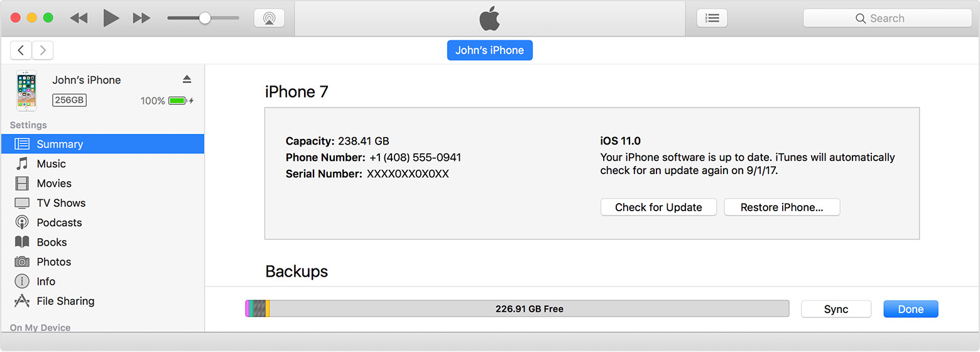Click the iOS 11.0 version label
980x352 pixels.
tap(621, 141)
